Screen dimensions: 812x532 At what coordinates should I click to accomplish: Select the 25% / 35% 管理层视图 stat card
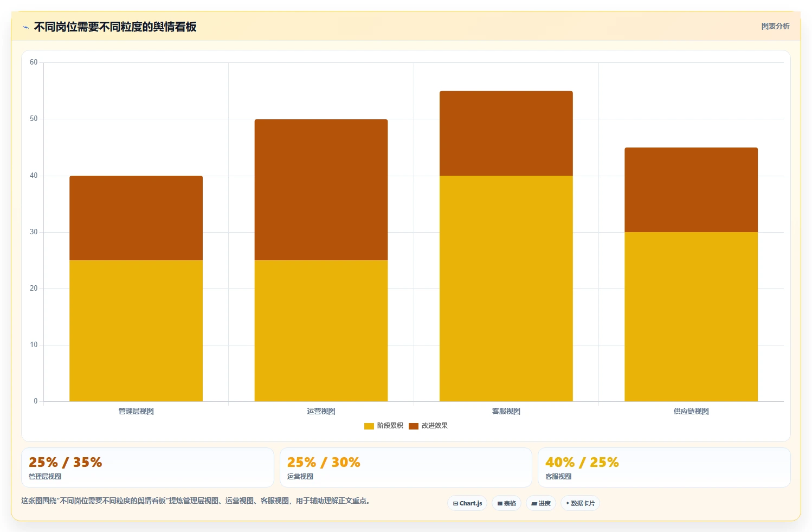tap(147, 467)
